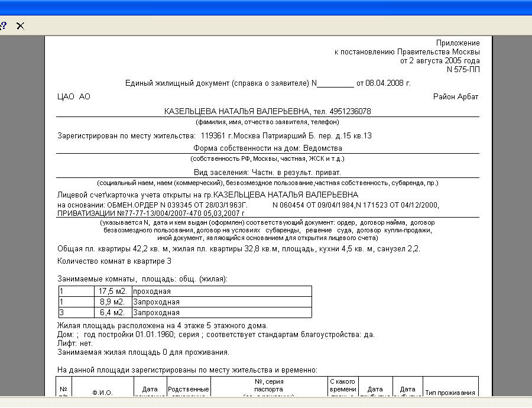The height and width of the screenshot is (408, 532).
Task: Click the "Лифт: нет." line
Action: tap(74, 344)
